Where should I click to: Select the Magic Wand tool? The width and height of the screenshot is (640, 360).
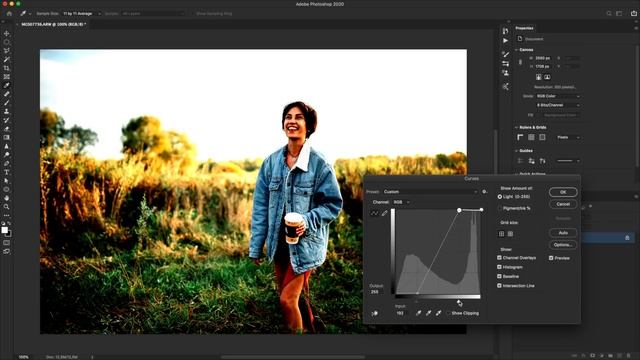point(7,60)
